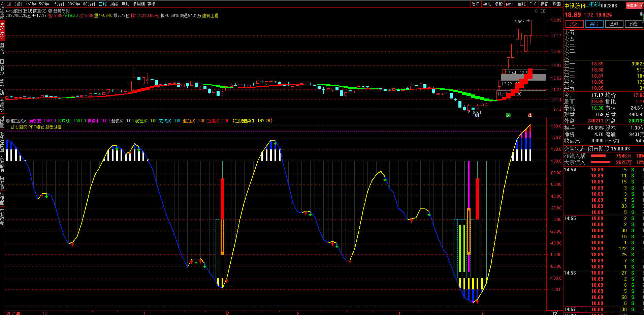Switch to the 30分钟 chart period
The image size is (644, 315).
[74, 4]
